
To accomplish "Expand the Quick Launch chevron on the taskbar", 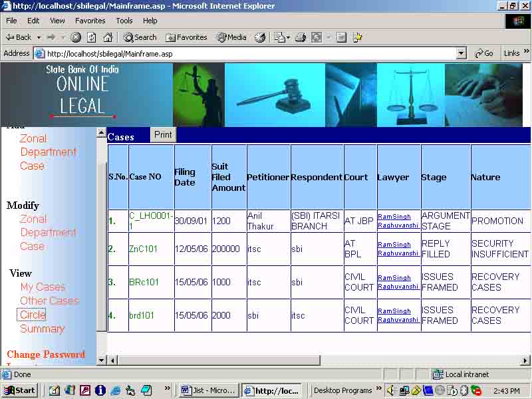I will point(167,388).
